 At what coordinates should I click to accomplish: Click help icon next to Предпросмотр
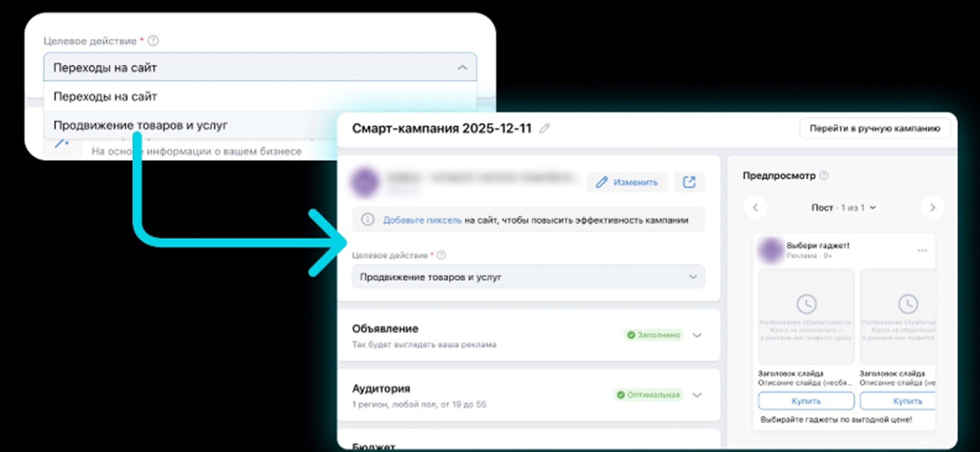pyautogui.click(x=824, y=176)
